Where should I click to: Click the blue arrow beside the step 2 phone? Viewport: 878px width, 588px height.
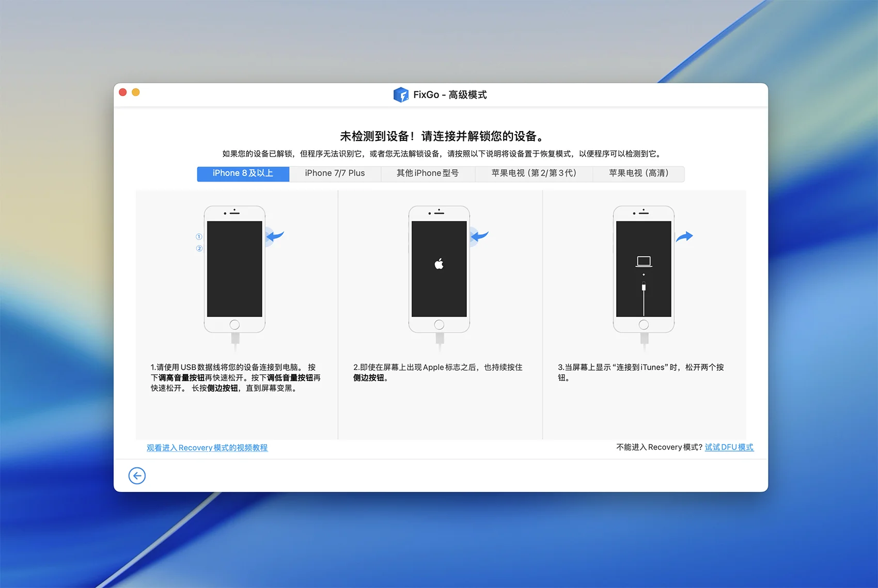coord(480,236)
